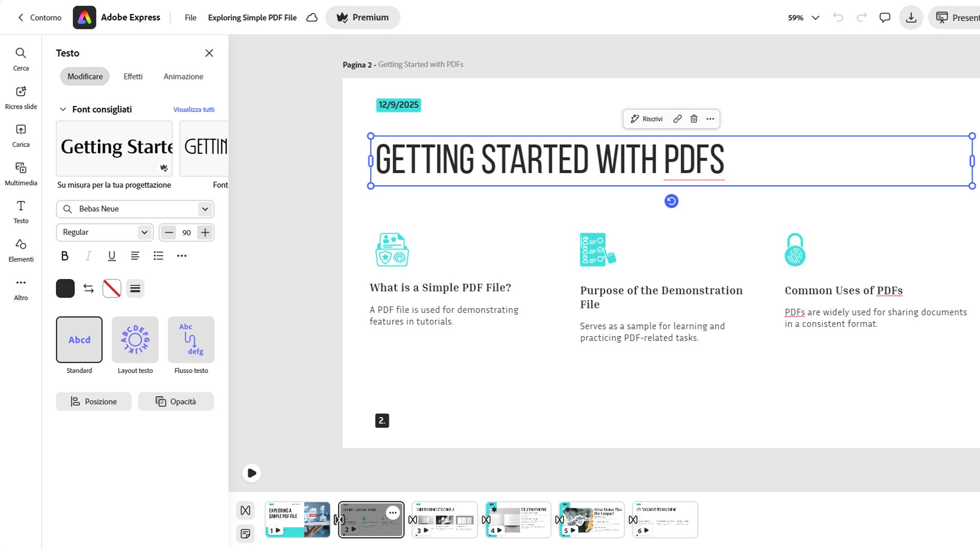Select slide 3 thumbnail
This screenshot has width=980, height=550.
click(x=445, y=520)
